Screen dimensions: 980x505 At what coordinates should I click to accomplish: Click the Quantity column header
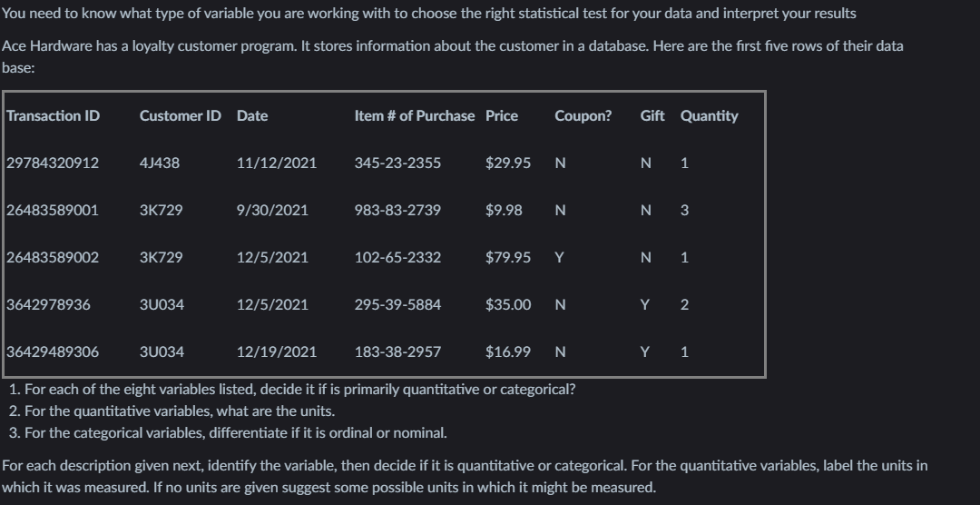pyautogui.click(x=709, y=115)
